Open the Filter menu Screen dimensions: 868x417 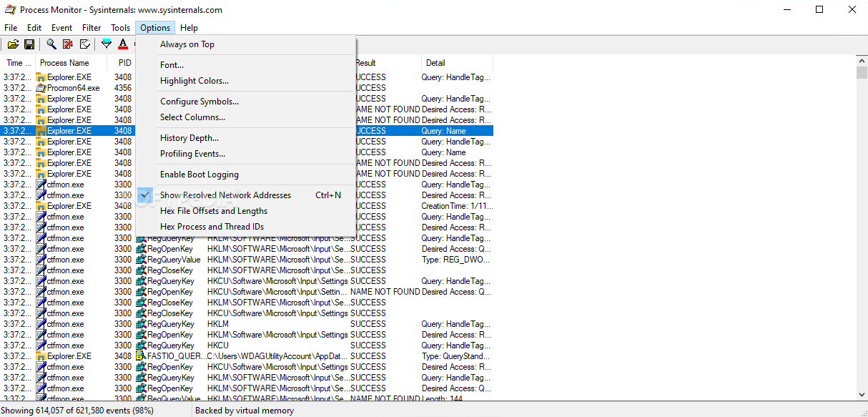click(x=92, y=28)
